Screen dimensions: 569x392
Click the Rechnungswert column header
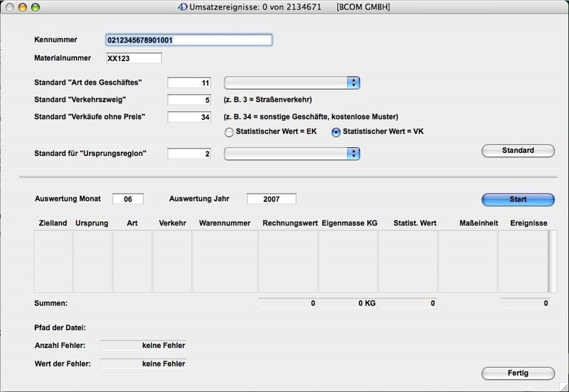(289, 223)
